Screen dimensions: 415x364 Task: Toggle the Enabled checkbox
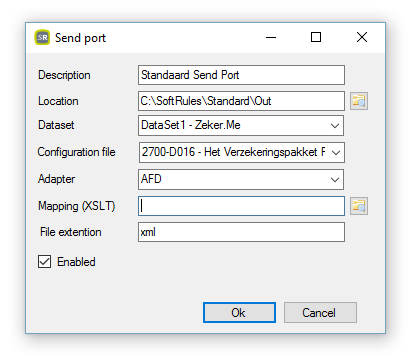click(x=44, y=262)
